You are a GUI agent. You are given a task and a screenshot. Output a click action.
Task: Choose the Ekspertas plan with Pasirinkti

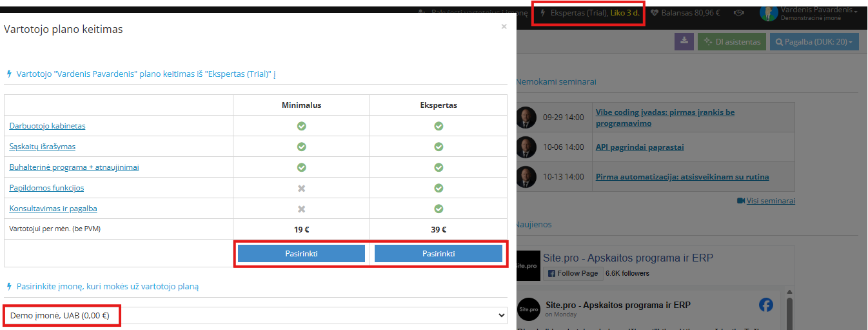click(439, 254)
